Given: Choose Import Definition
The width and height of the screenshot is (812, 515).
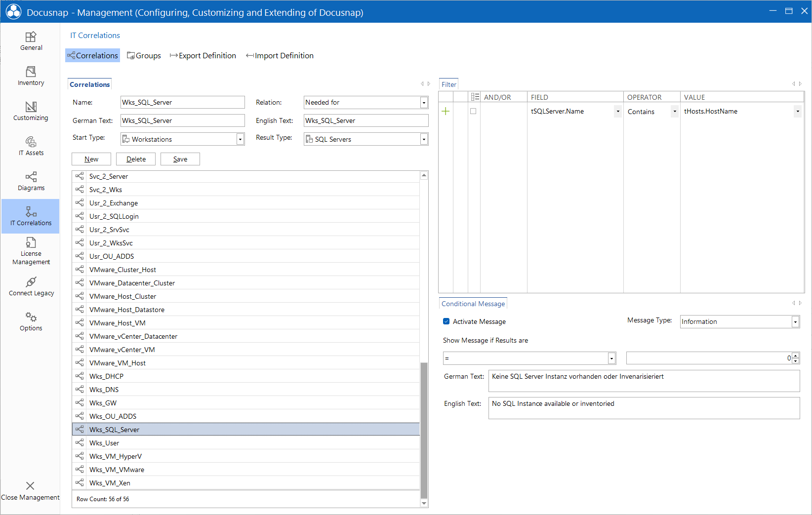Looking at the screenshot, I should 280,55.
